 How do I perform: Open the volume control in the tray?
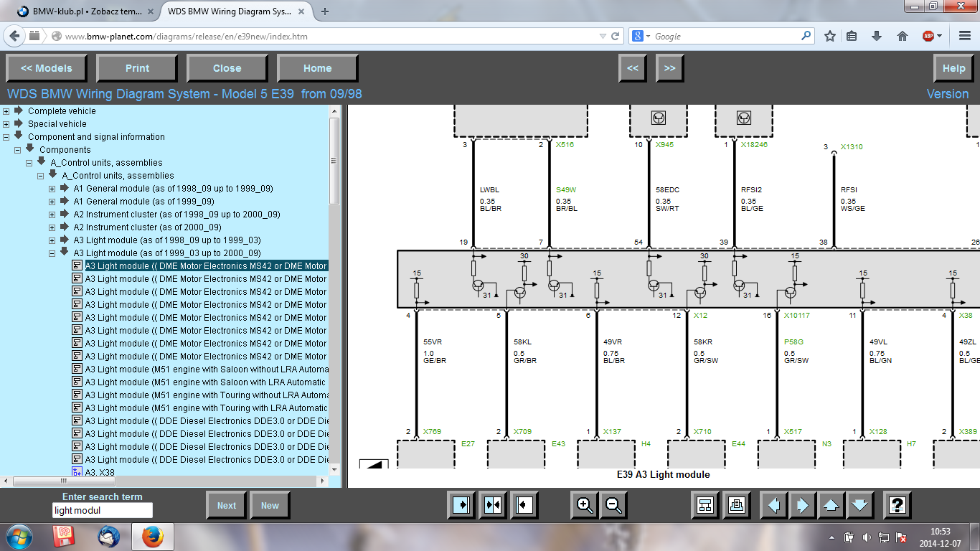click(x=867, y=537)
